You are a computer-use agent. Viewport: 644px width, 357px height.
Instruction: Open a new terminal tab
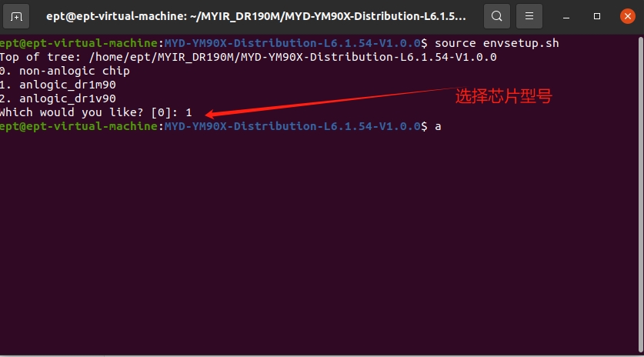pyautogui.click(x=16, y=16)
